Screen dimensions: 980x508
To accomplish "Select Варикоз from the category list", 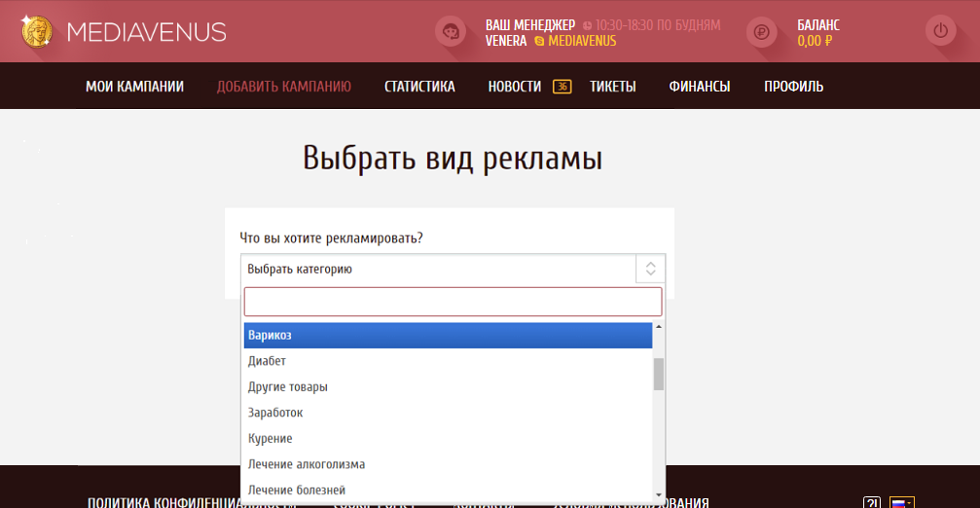I will click(x=448, y=335).
